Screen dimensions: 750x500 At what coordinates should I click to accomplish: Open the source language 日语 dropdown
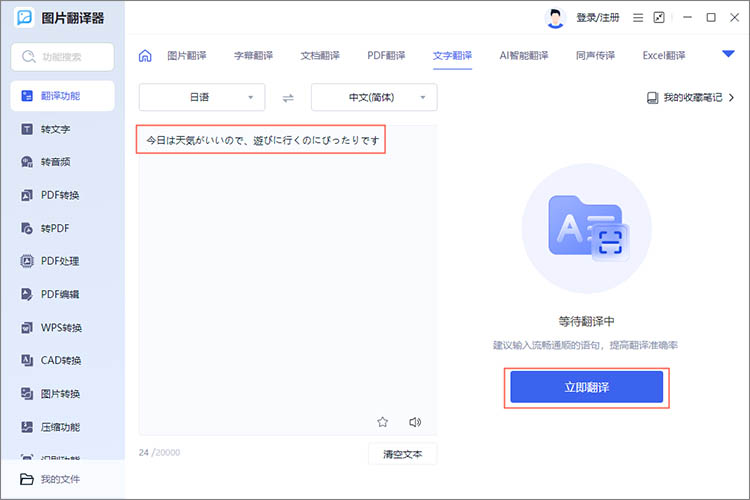coord(202,97)
